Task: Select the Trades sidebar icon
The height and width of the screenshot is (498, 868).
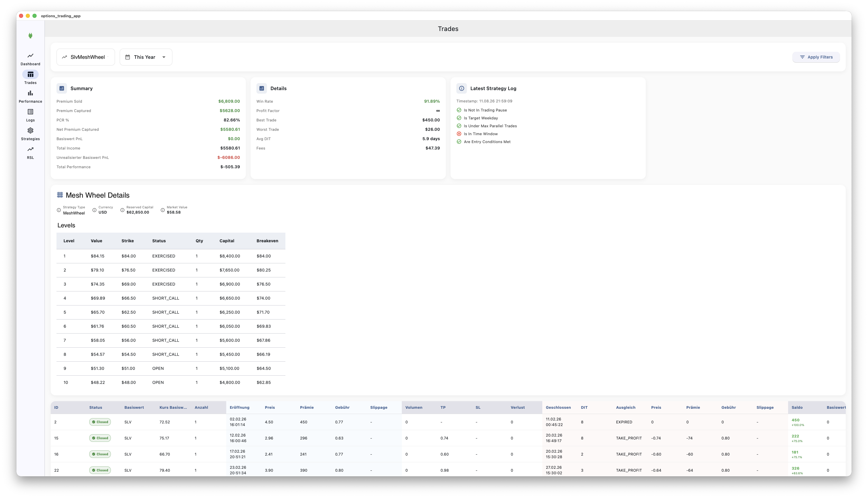Action: pos(30,74)
